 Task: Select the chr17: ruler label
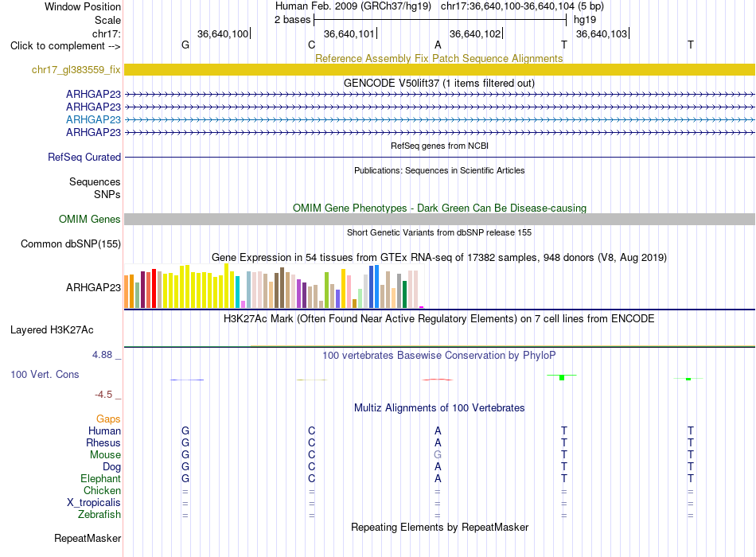click(107, 33)
